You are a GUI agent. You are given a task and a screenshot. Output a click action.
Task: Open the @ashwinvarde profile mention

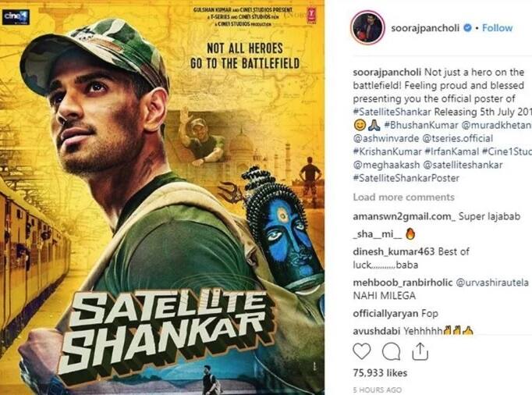tap(386, 138)
